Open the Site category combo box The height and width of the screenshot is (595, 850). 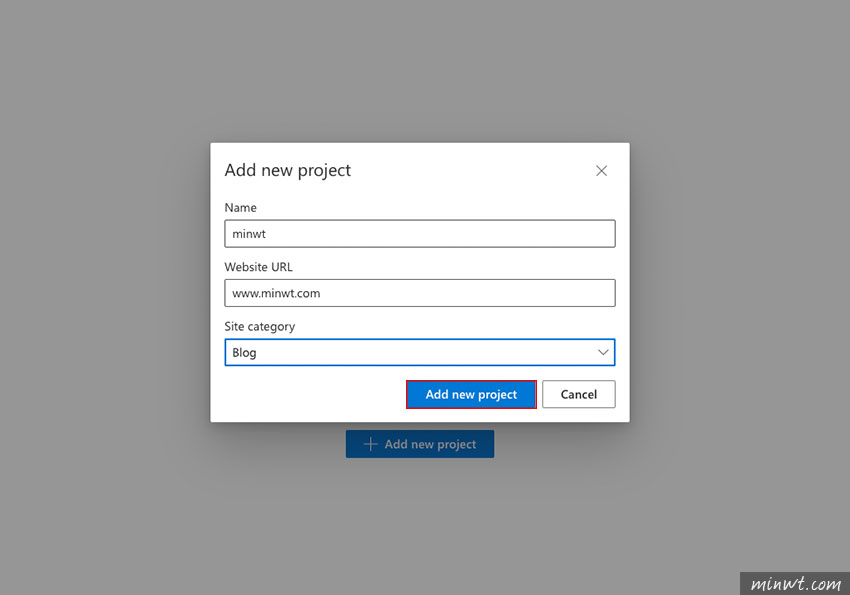coord(420,352)
